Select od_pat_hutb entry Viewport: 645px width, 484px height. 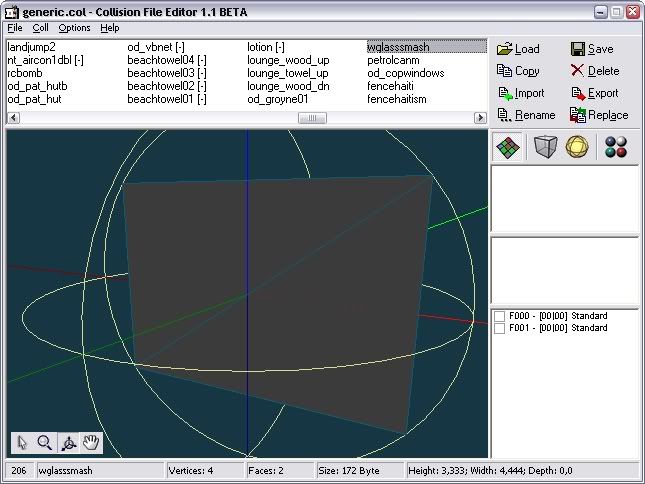[x=37, y=86]
